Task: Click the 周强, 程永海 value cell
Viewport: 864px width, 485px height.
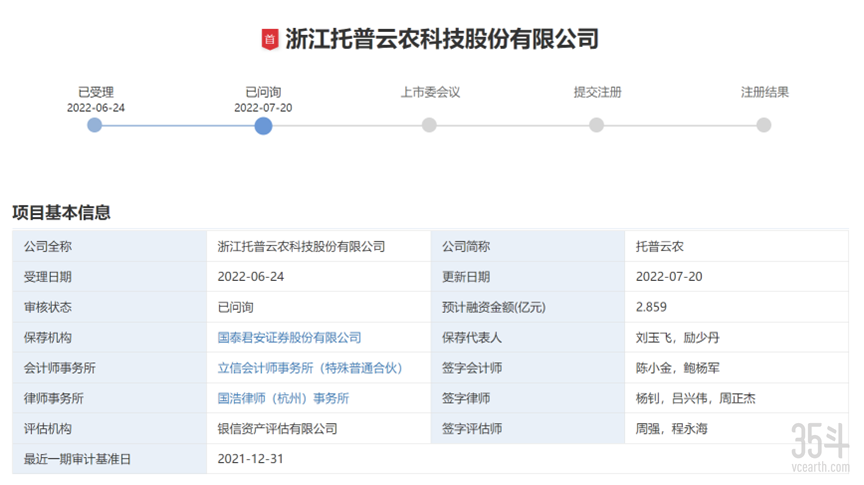Action: tap(737, 428)
